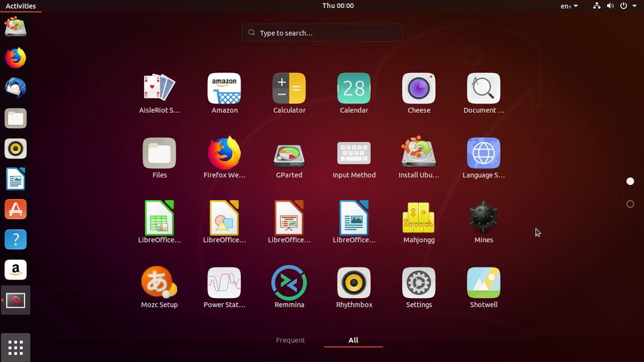Open Help from the dock

(x=16, y=240)
